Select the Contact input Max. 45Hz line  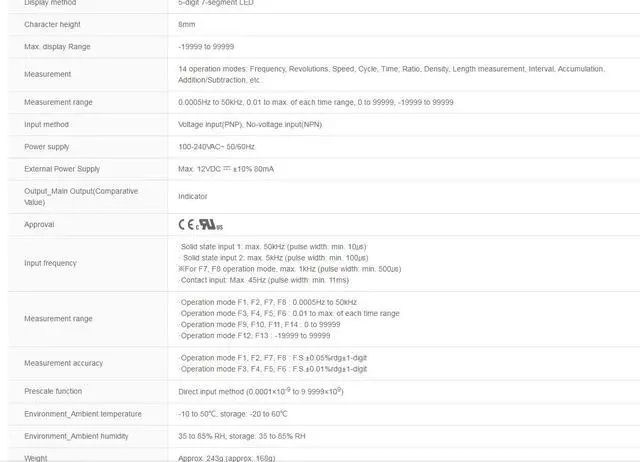tap(264, 280)
